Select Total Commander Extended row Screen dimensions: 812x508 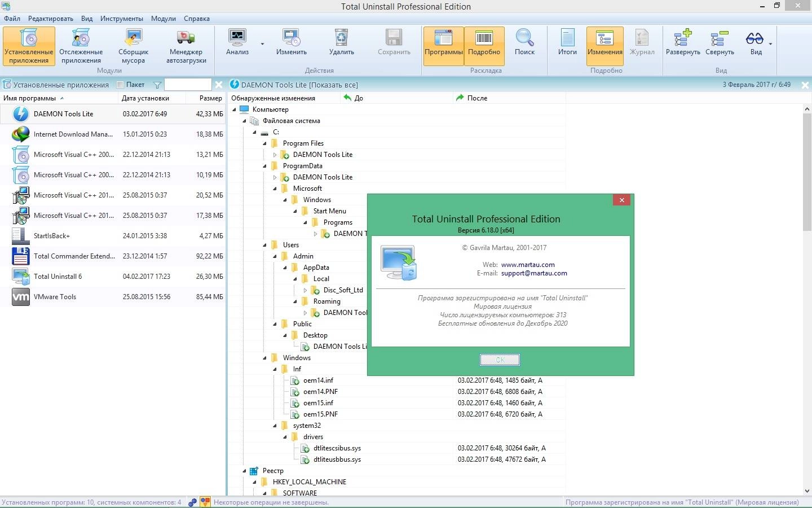point(113,256)
